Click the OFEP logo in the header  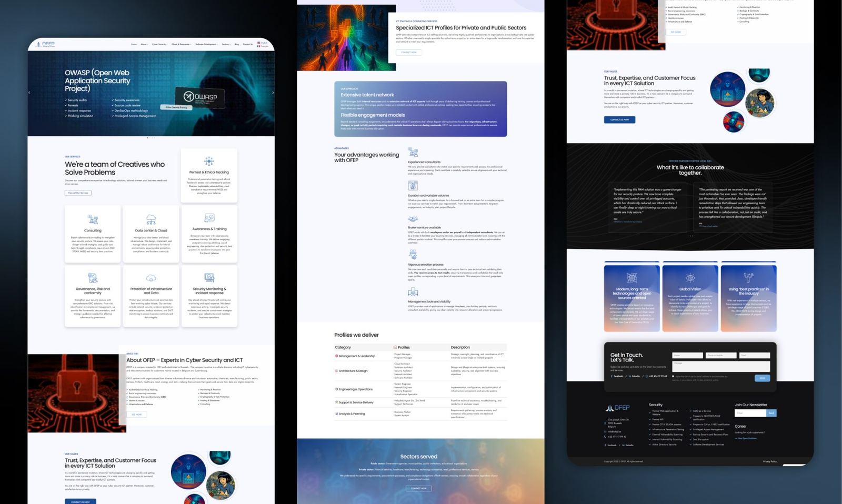pyautogui.click(x=46, y=44)
